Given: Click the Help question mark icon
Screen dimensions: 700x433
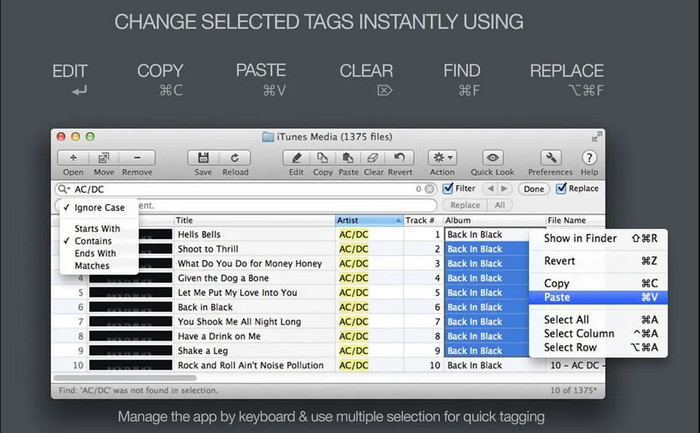Looking at the screenshot, I should pos(589,158).
